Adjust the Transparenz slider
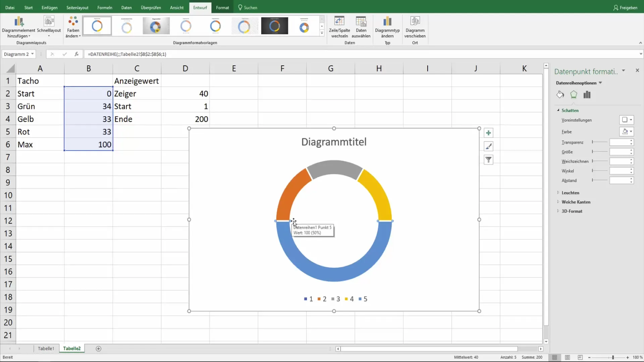This screenshot has height=362, width=644. (600, 142)
